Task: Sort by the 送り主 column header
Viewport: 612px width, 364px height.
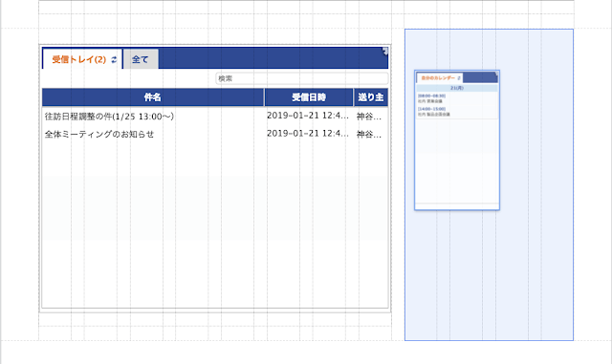Action: click(x=371, y=97)
